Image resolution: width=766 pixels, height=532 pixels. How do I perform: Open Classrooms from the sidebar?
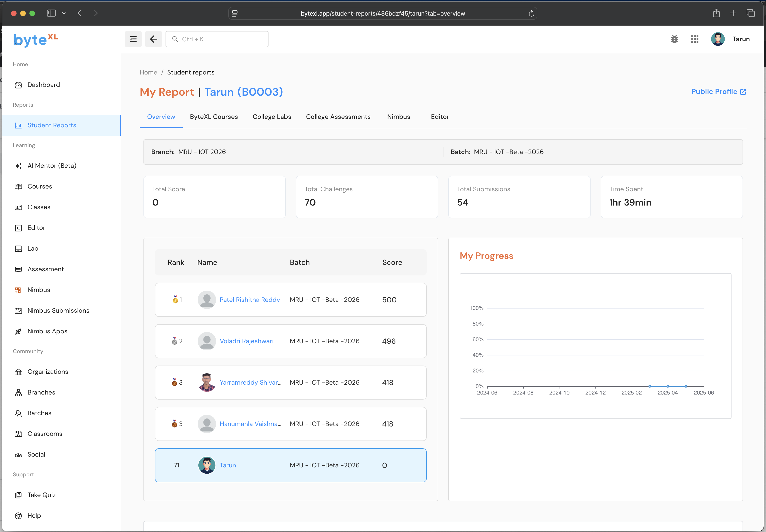pyautogui.click(x=45, y=434)
